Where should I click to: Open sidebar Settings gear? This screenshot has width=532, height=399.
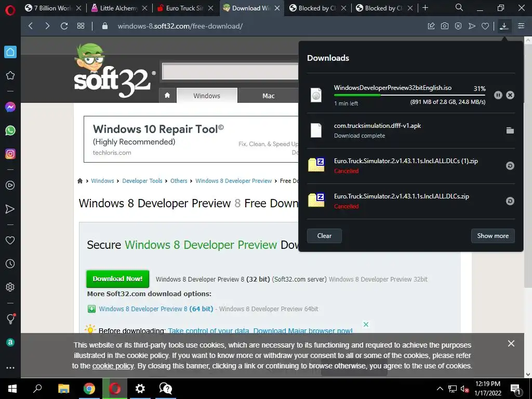coord(10,287)
